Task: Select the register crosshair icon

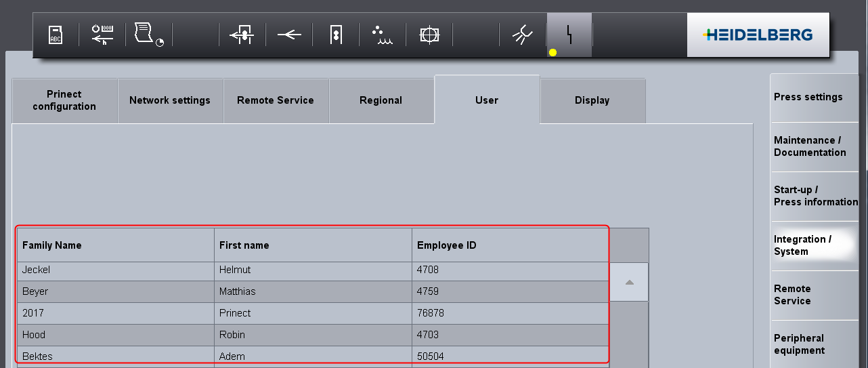Action: [x=429, y=35]
